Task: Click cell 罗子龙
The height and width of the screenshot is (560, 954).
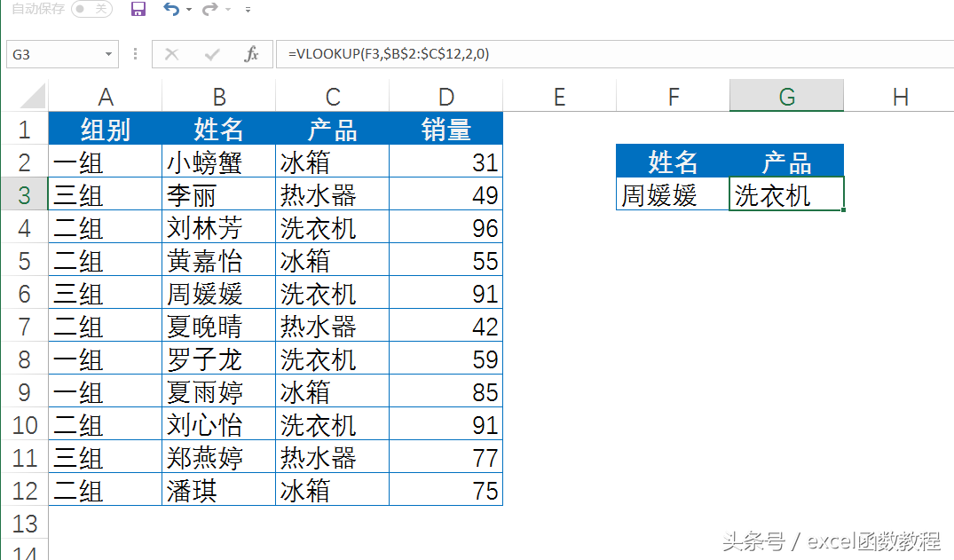Action: click(219, 359)
